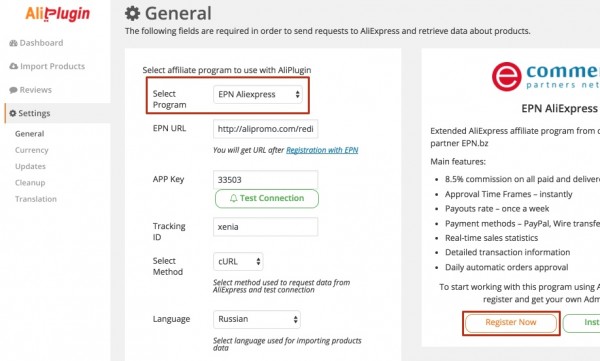The height and width of the screenshot is (361, 600).
Task: Follow the Registration with EPN link
Action: [322, 150]
